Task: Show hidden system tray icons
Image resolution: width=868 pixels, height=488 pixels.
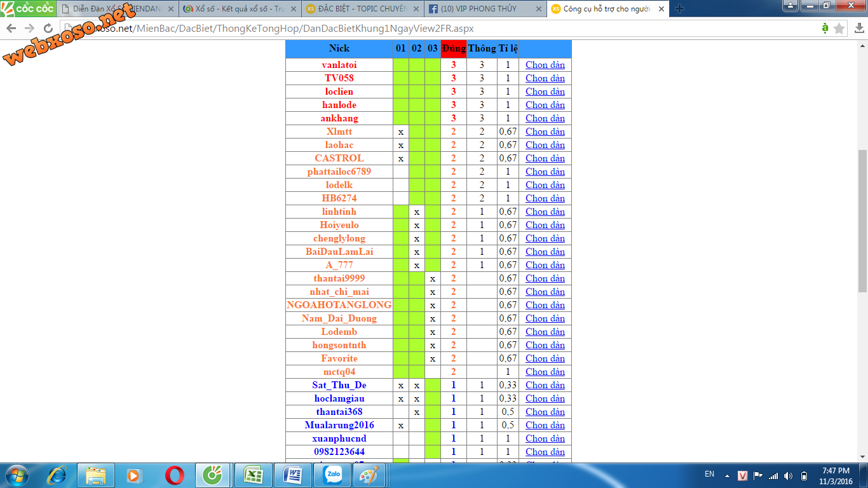Action: [x=727, y=475]
